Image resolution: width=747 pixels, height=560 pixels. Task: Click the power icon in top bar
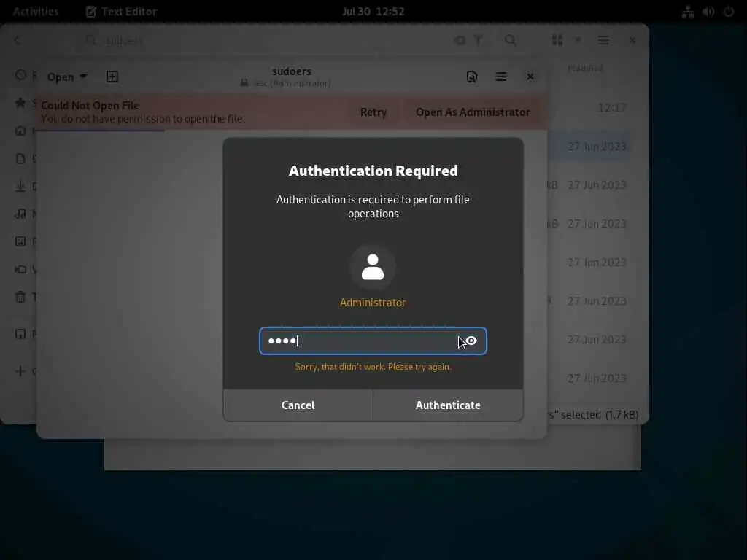coord(729,12)
